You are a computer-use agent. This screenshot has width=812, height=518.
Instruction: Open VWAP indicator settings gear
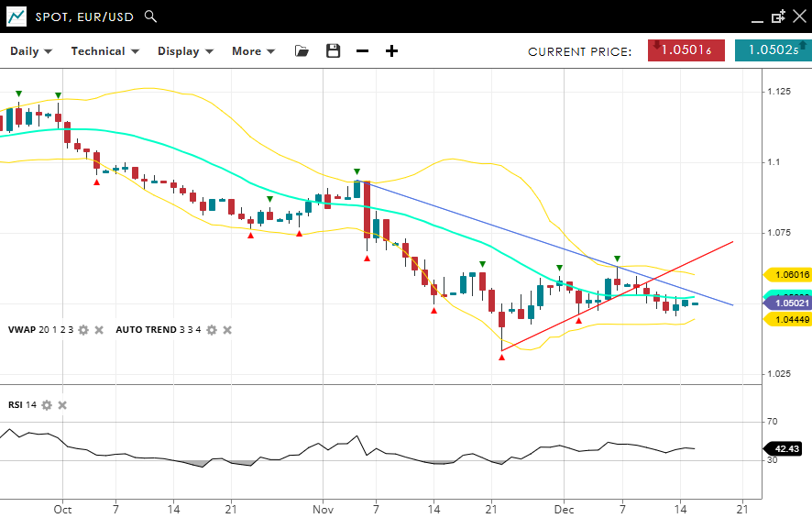(83, 330)
